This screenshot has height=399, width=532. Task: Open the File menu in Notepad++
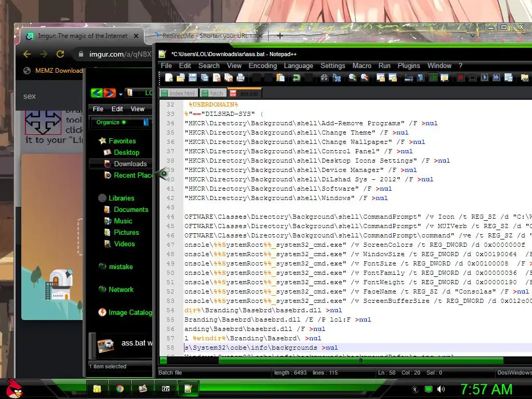(x=166, y=66)
